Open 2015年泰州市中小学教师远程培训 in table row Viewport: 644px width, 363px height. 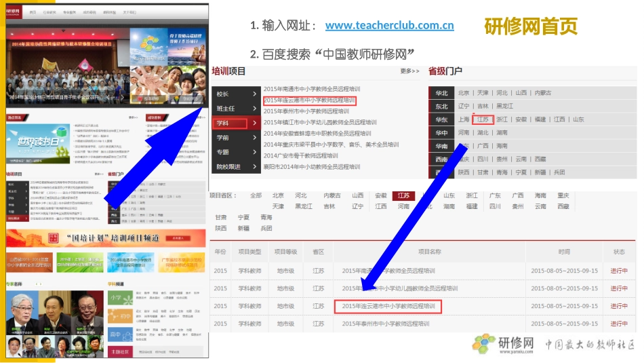[x=386, y=324]
